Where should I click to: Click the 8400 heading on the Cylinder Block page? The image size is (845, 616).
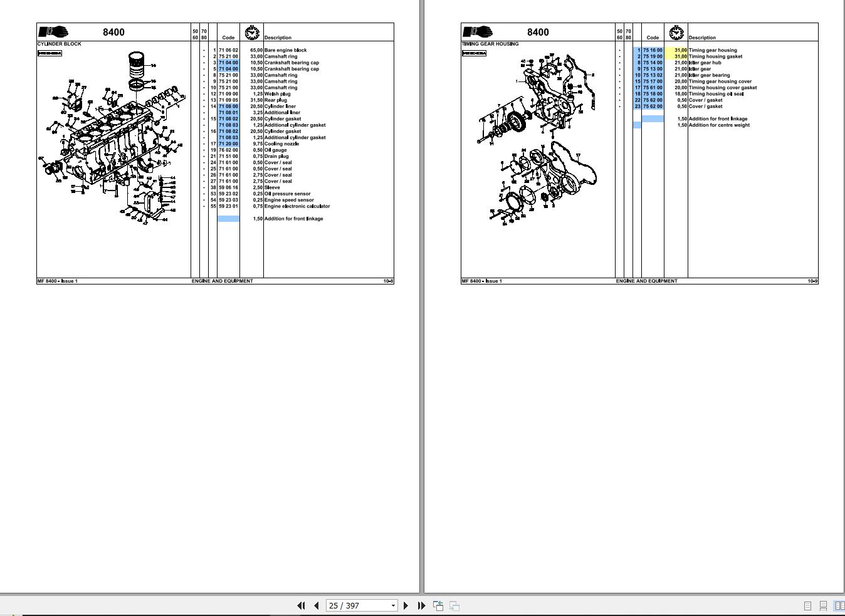coord(113,32)
